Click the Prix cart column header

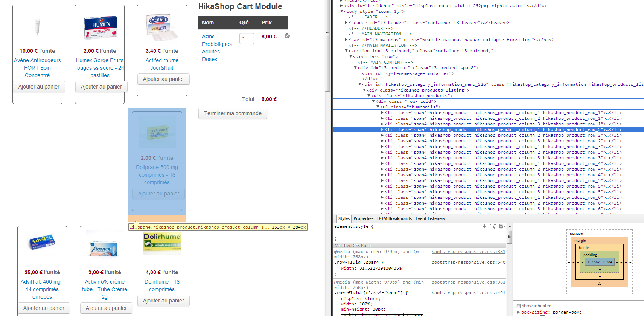266,23
